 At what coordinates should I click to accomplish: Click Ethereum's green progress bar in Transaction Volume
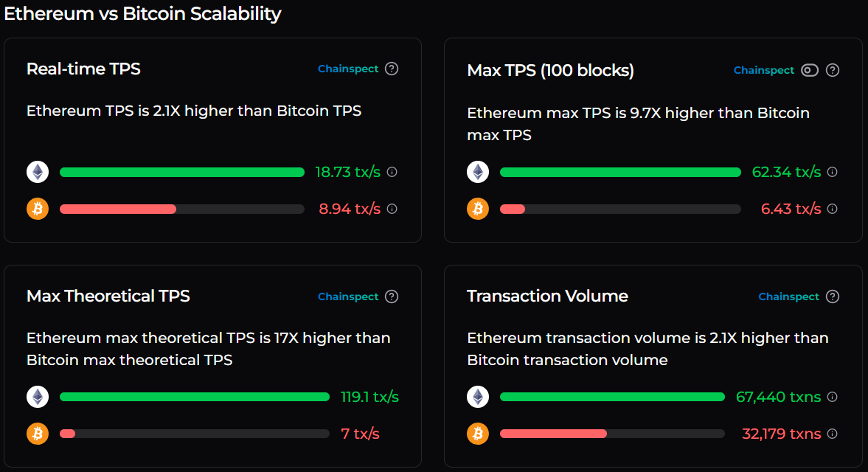[611, 396]
